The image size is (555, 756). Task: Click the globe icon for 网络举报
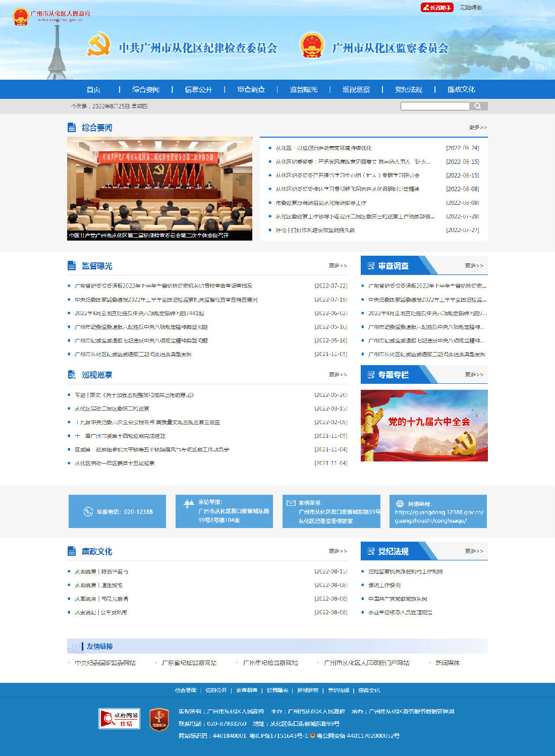(400, 503)
